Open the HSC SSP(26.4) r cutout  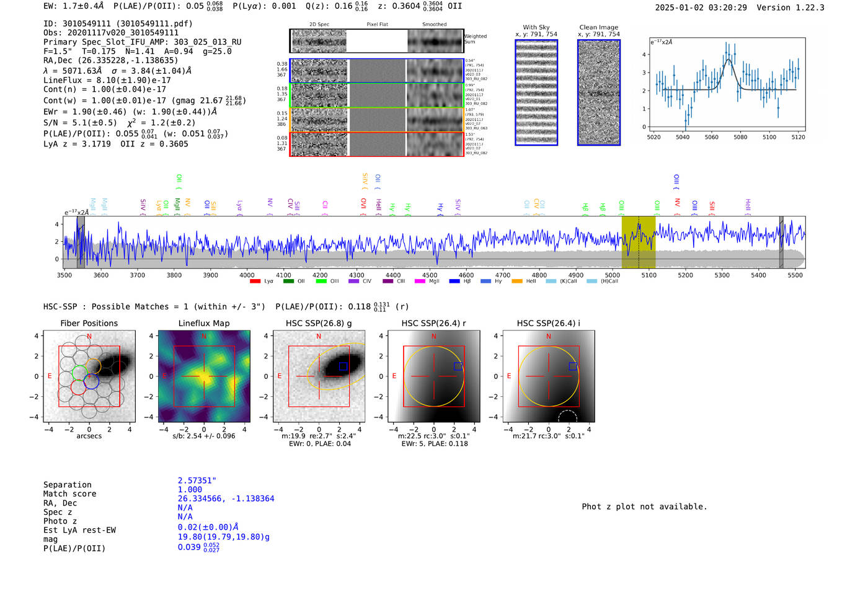[433, 376]
